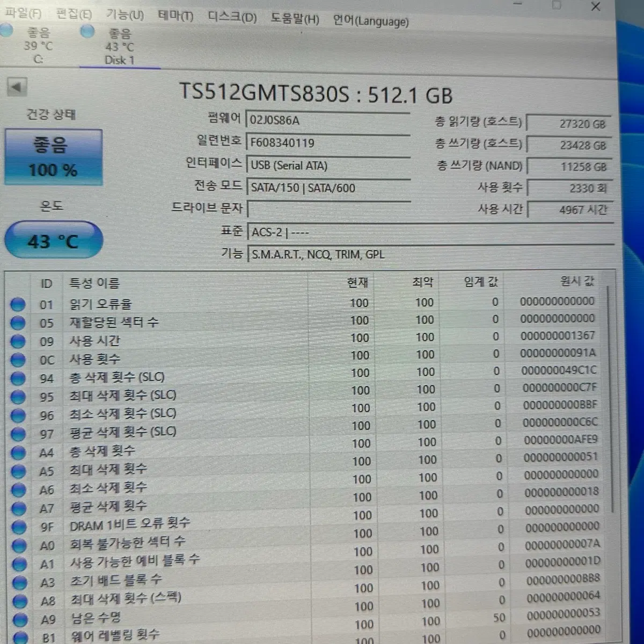
Task: Select the 재할당된 섹터 수 attribute name
Action: point(114,323)
